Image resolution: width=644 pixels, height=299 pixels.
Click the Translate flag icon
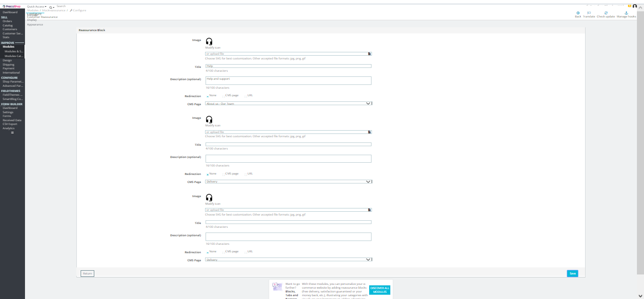point(589,13)
